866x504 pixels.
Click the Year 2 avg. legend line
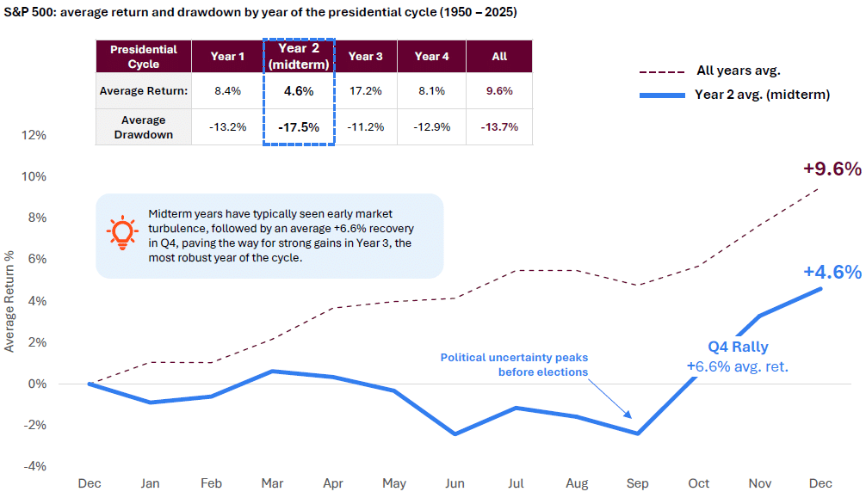pyautogui.click(x=663, y=95)
